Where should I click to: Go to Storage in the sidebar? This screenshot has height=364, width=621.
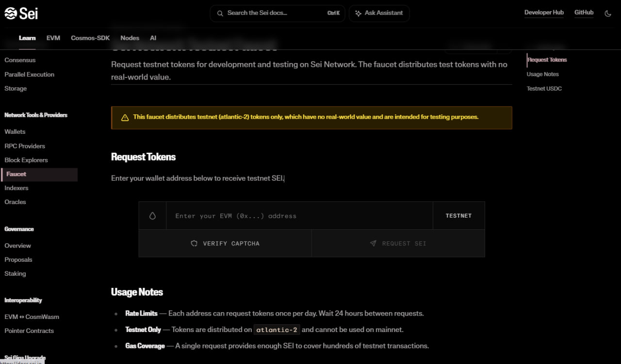tap(16, 89)
